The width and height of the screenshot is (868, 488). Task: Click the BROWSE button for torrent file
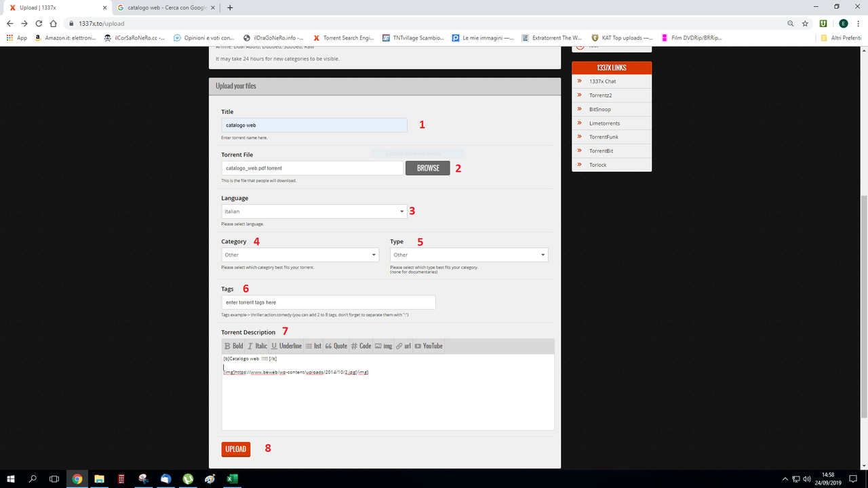pyautogui.click(x=428, y=168)
